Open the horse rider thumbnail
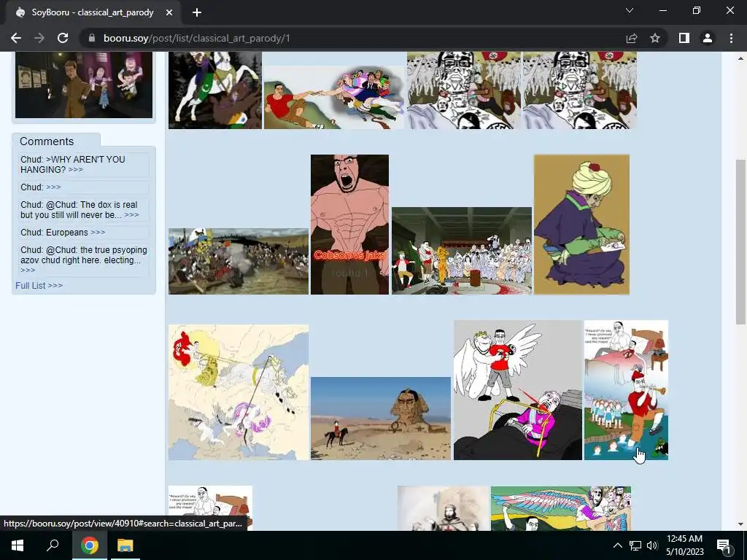 coord(215,90)
